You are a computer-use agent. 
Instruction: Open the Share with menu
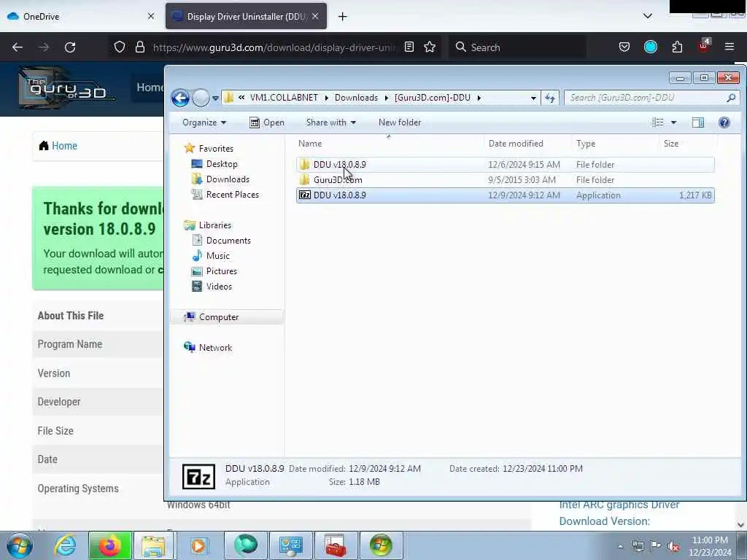coord(331,122)
